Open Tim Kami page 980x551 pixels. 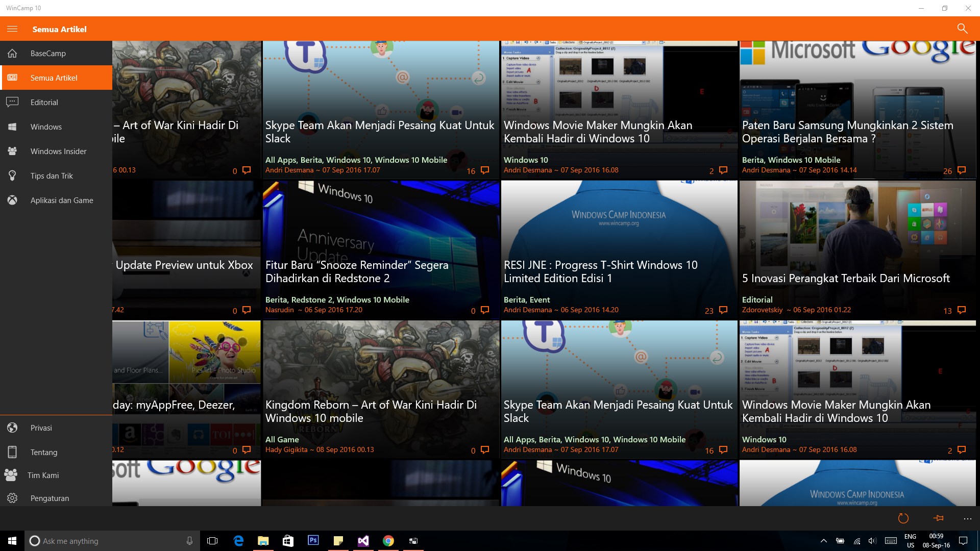pos(43,475)
